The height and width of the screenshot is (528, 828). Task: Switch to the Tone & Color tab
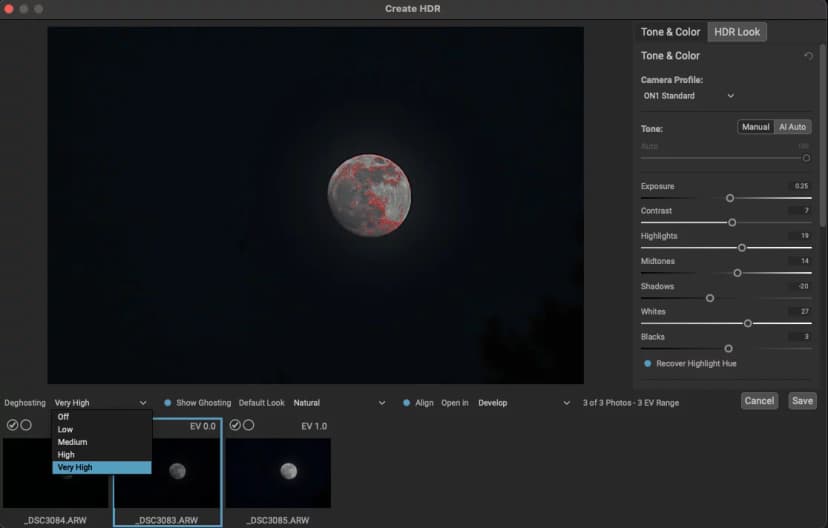670,32
